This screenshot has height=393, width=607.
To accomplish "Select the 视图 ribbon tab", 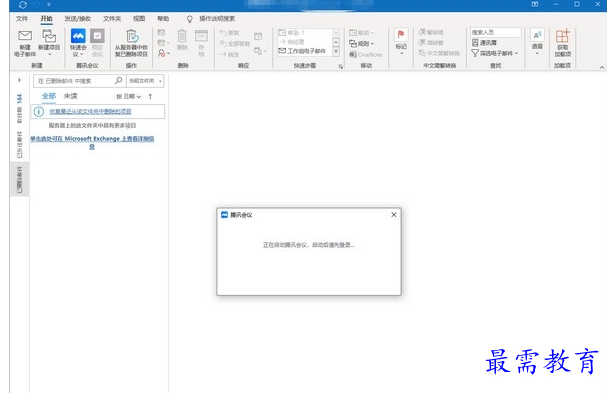I will (x=139, y=18).
